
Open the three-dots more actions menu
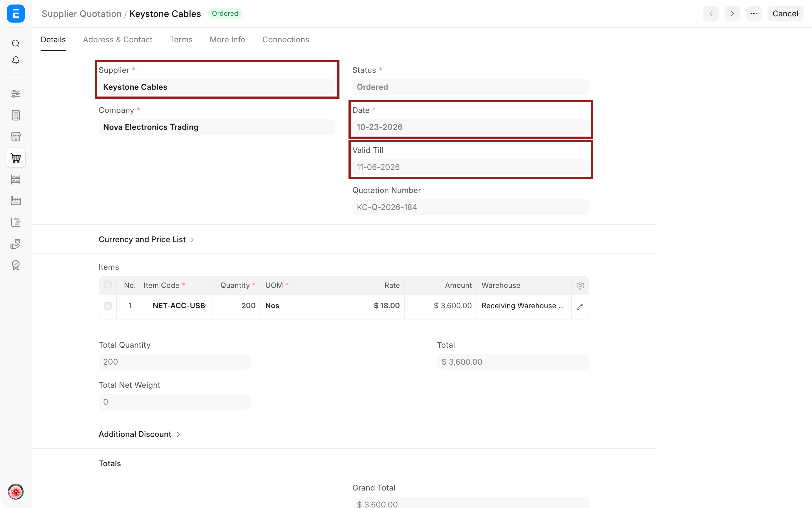pos(754,14)
